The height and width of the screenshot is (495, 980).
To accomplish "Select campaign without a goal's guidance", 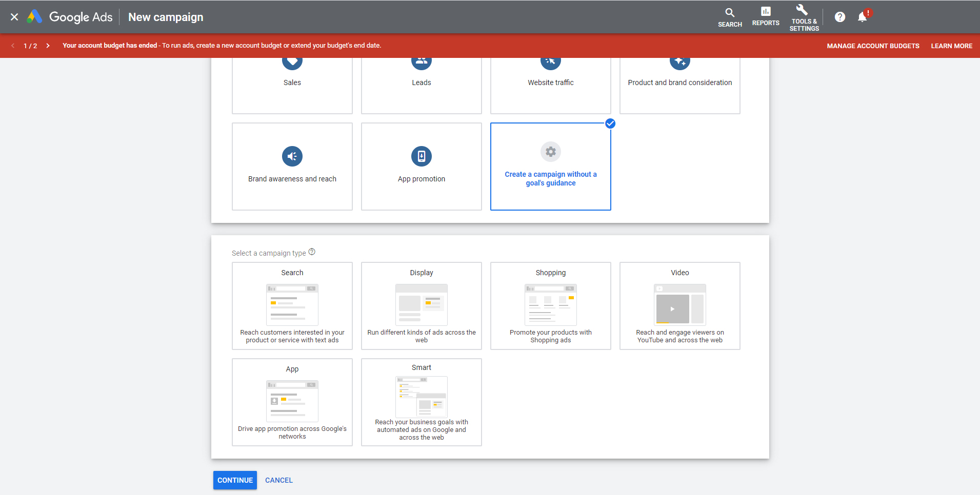I will [x=551, y=167].
